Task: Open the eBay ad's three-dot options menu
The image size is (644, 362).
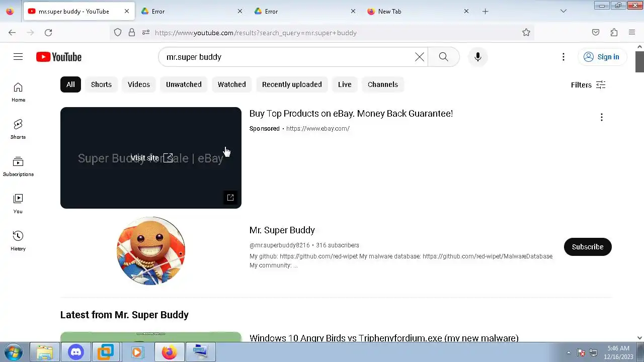Action: coord(601,117)
